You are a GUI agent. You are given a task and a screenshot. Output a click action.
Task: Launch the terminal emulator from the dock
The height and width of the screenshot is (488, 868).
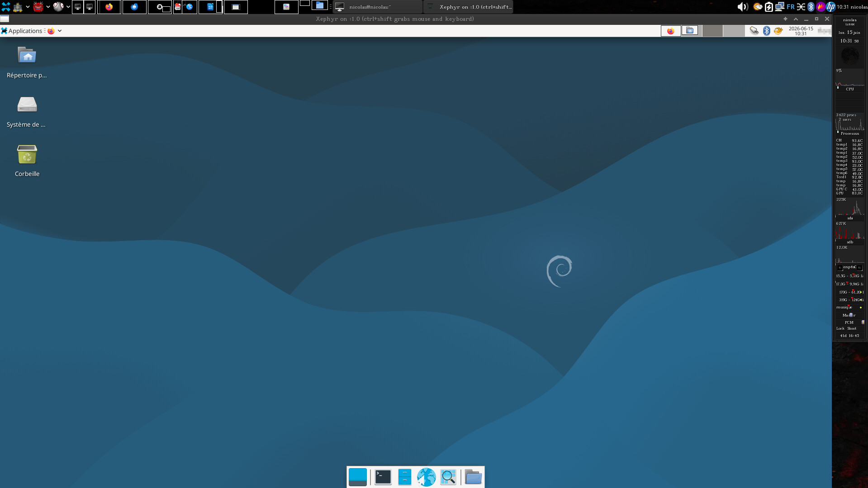pyautogui.click(x=383, y=477)
